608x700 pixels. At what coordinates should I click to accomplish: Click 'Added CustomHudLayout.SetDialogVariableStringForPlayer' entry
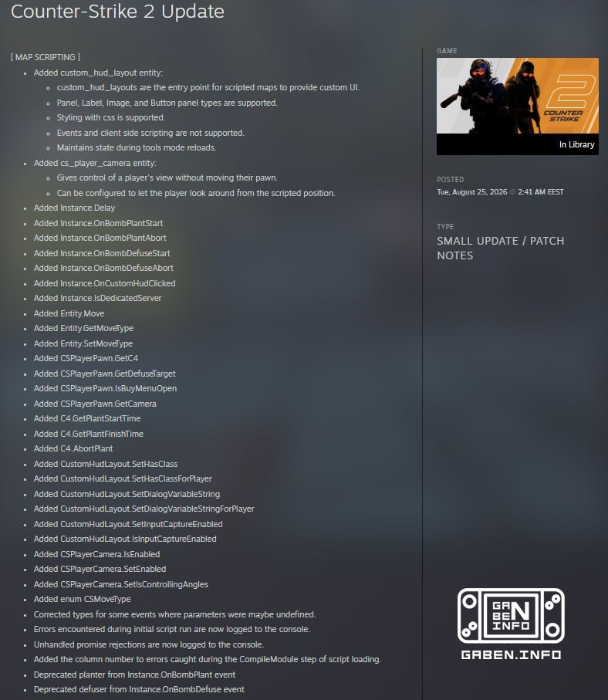tap(144, 509)
